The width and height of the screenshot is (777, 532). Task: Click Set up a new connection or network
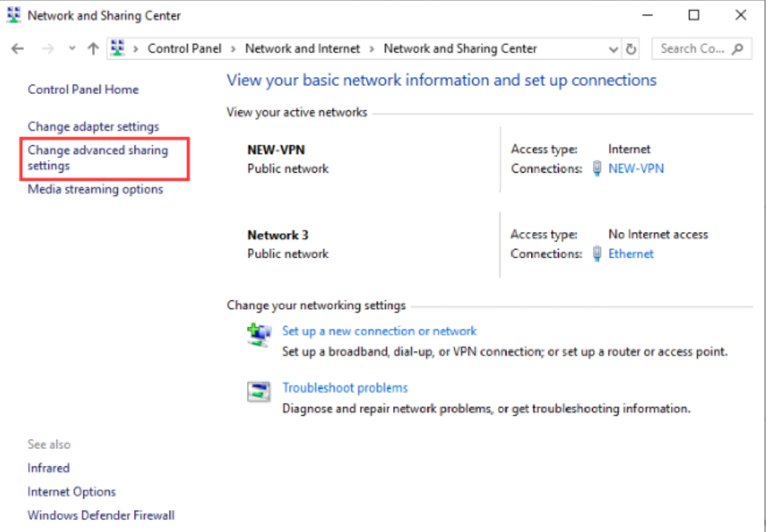coord(379,331)
